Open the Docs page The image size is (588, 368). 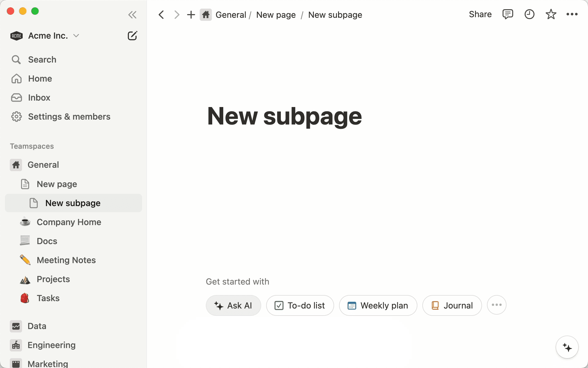tap(73, 241)
